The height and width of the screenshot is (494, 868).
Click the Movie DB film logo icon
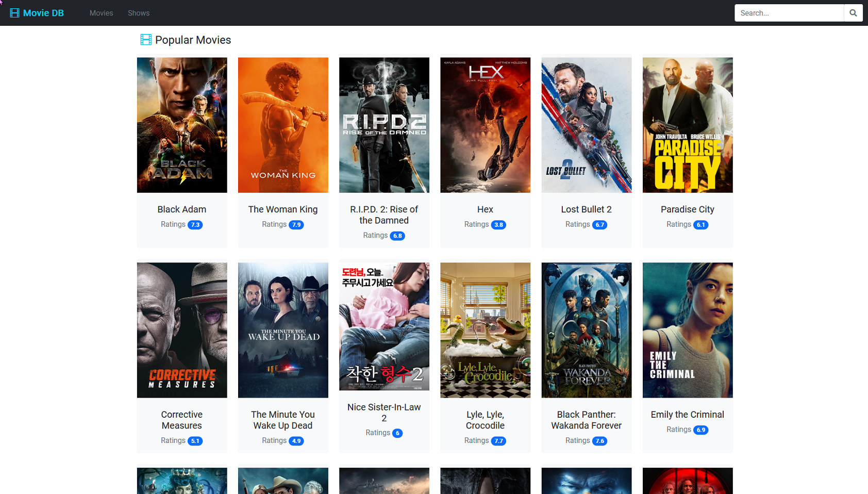pos(14,13)
